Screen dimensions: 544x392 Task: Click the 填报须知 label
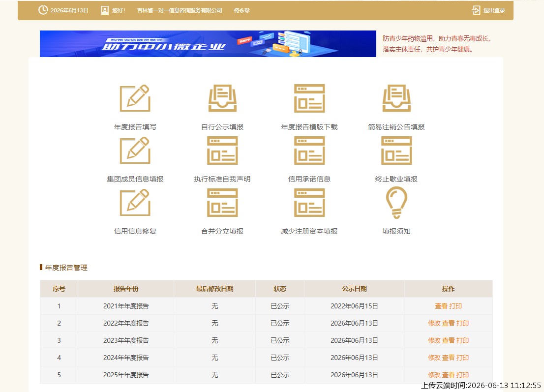[396, 231]
